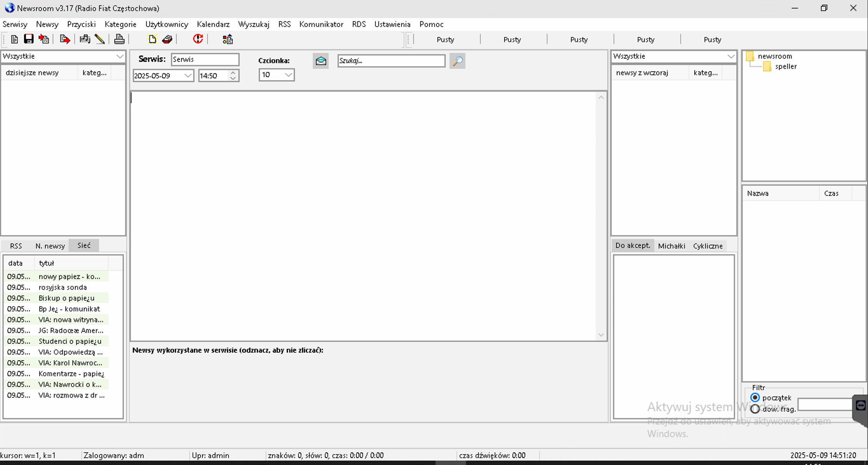Click the red card tray archive icon
Image resolution: width=868 pixels, height=465 pixels.
point(167,39)
